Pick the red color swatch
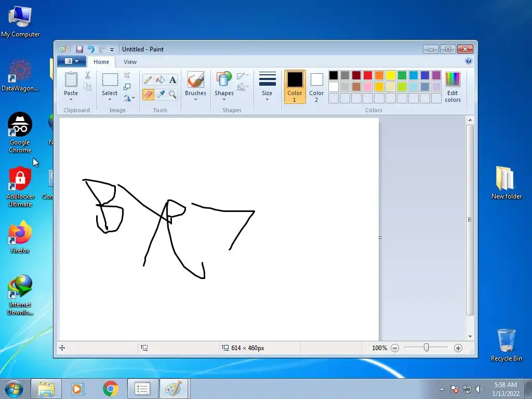This screenshot has height=399, width=532. pyautogui.click(x=368, y=75)
